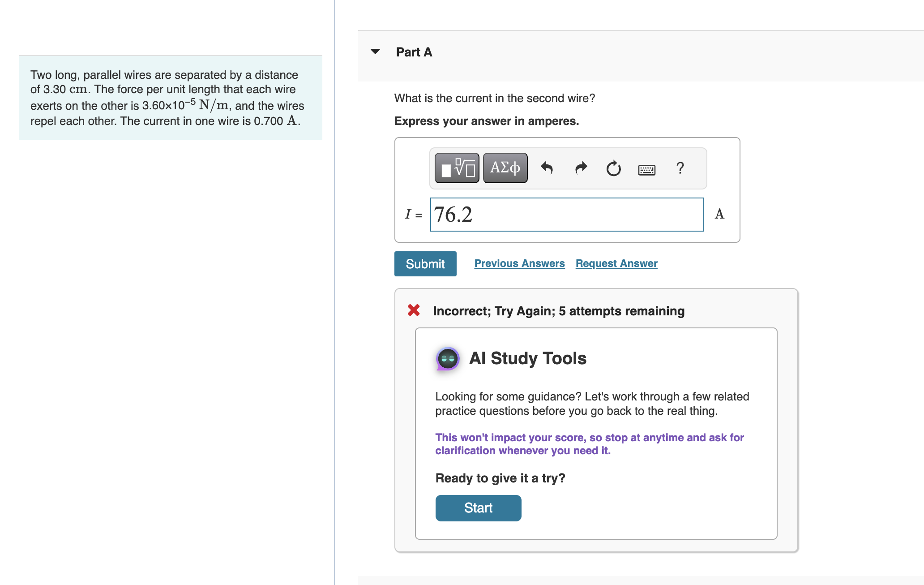Open the Greek symbols ΑΣφ palette
Screen dimensions: 924x585
tap(505, 168)
